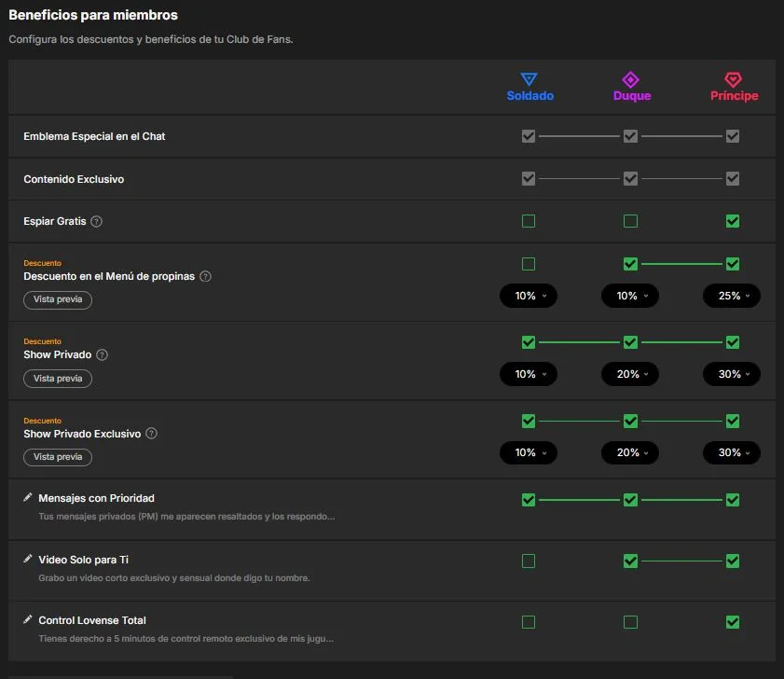The height and width of the screenshot is (679, 784).
Task: Click pencil edit icon for Control Lovense Total
Action: pyautogui.click(x=28, y=619)
